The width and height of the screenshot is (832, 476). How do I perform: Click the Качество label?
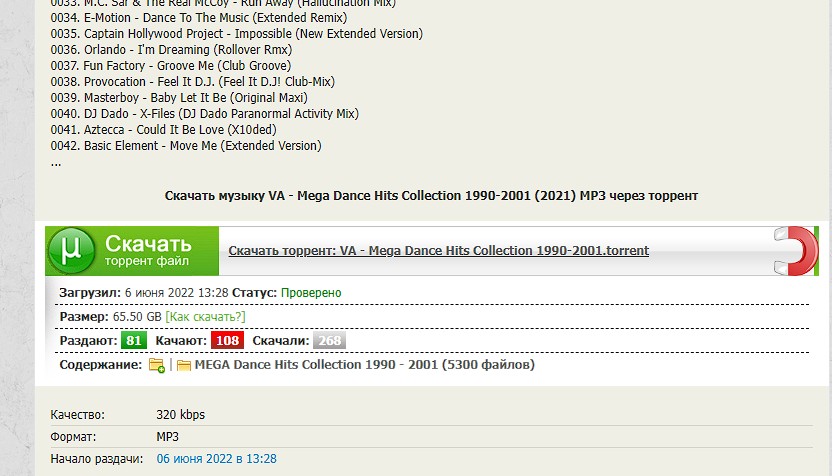pyautogui.click(x=77, y=414)
